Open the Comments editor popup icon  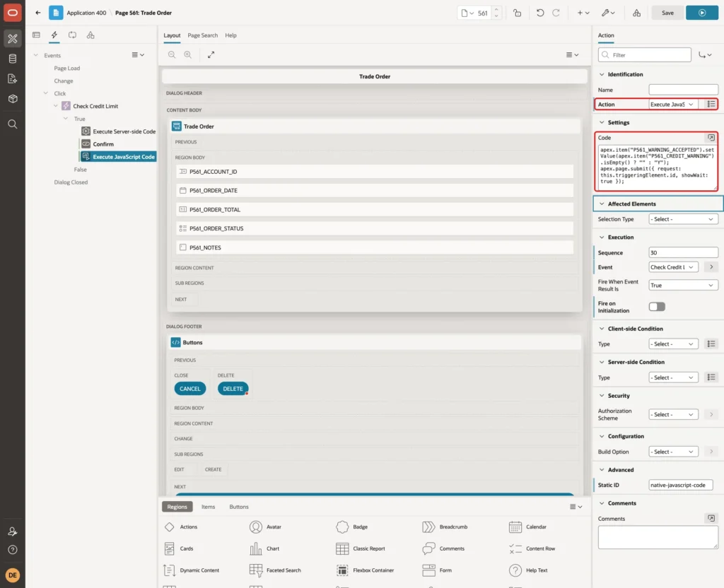pos(711,518)
